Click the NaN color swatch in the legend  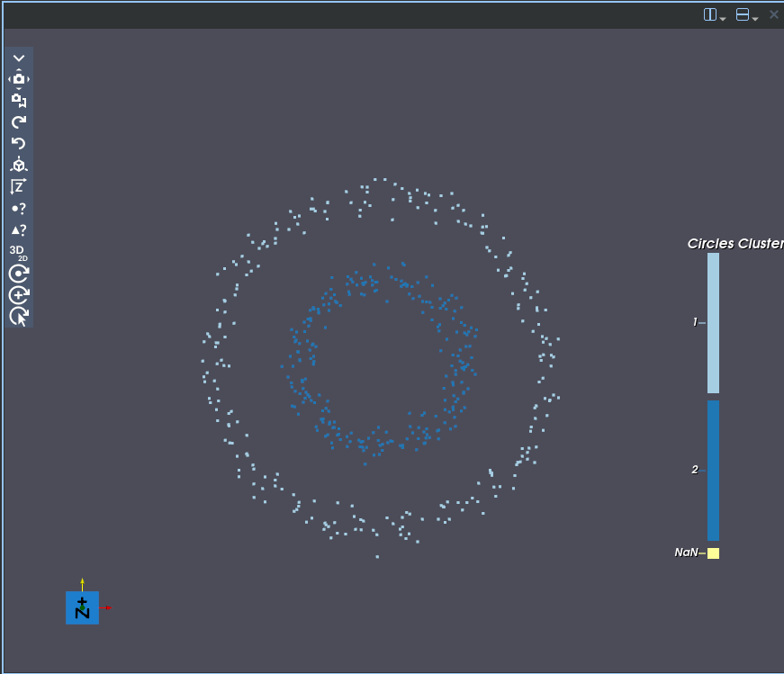pos(712,553)
